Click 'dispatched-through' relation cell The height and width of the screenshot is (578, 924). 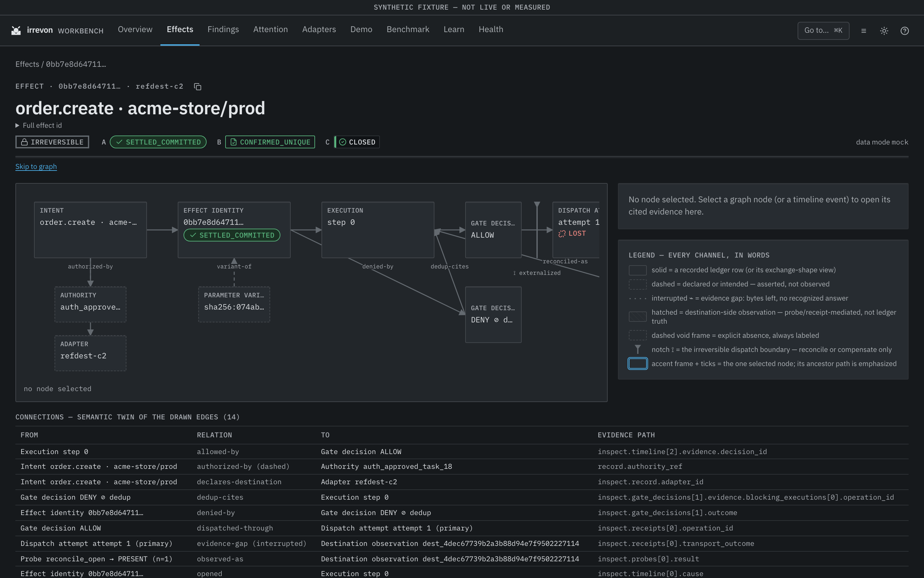click(x=235, y=528)
